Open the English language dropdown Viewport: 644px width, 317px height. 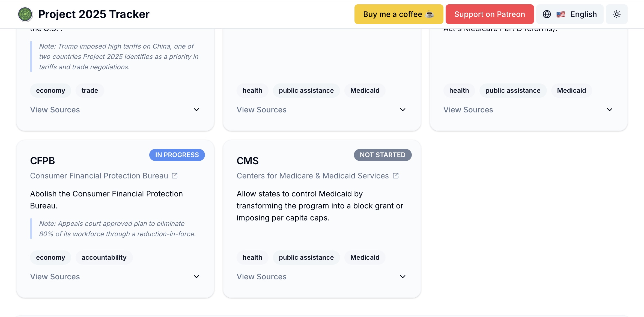pos(583,14)
